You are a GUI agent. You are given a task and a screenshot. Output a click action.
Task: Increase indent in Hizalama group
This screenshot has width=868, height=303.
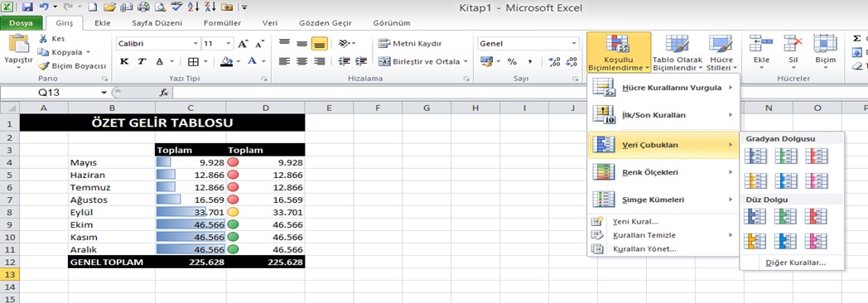click(x=361, y=61)
